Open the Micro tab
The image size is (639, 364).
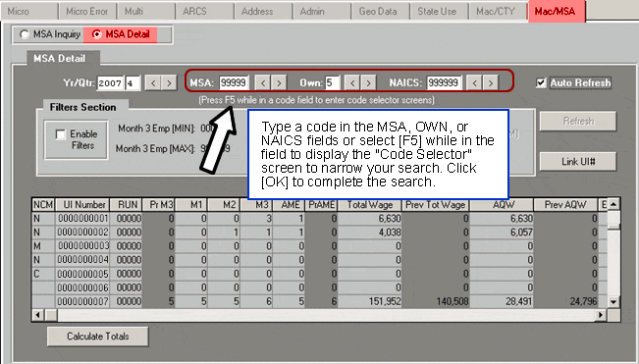coord(29,12)
